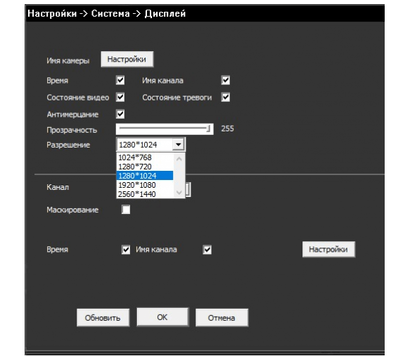Select 1024*768 resolution option
Screen dimensions: 410x360
(145, 157)
